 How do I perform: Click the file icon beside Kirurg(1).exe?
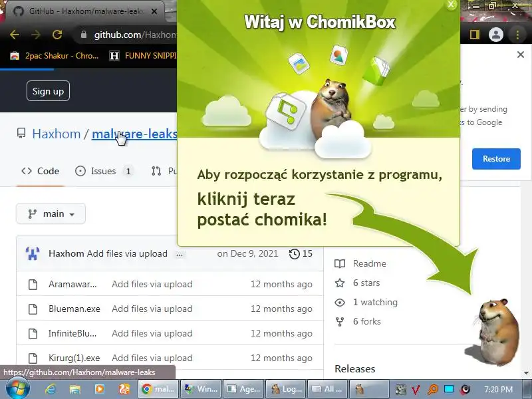point(33,358)
